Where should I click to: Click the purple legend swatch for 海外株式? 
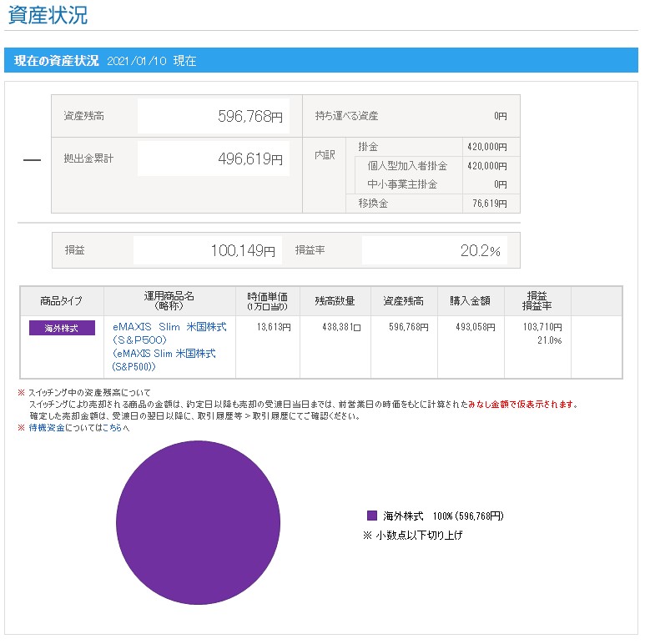pos(372,516)
